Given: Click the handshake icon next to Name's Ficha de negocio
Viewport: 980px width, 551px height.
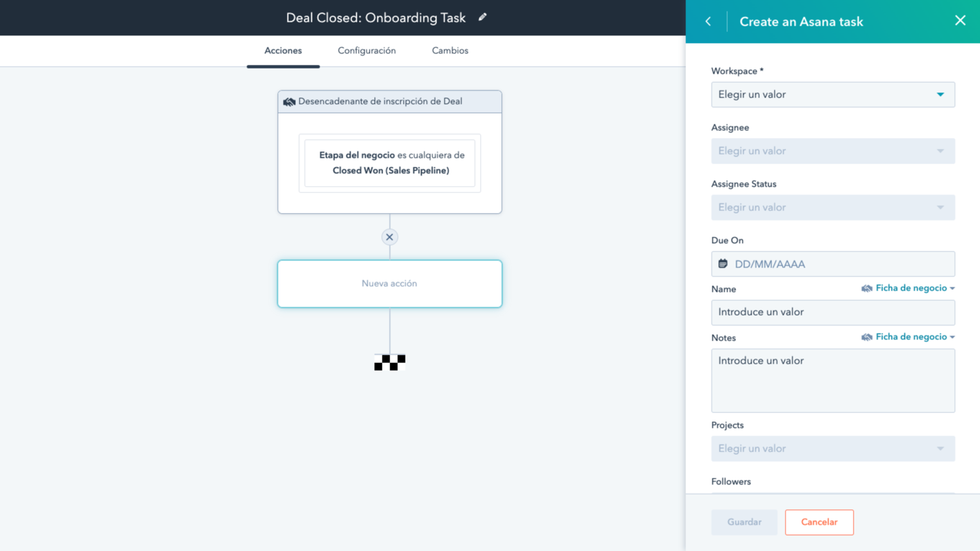Looking at the screenshot, I should click(x=866, y=288).
